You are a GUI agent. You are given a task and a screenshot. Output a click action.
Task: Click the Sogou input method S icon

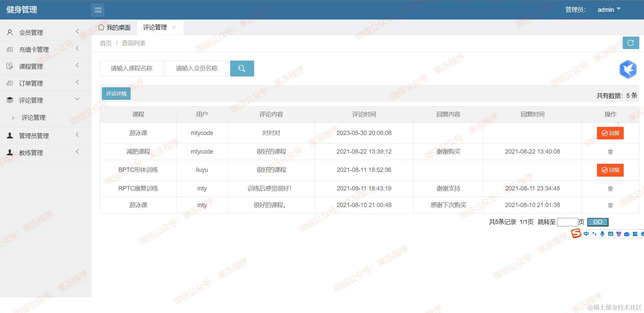[x=576, y=233]
